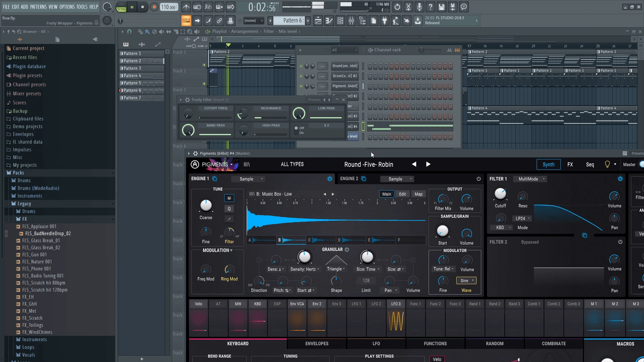Toggle Track 1 mute green dot
Viewport: 644px width, 362px height.
(x=204, y=65)
